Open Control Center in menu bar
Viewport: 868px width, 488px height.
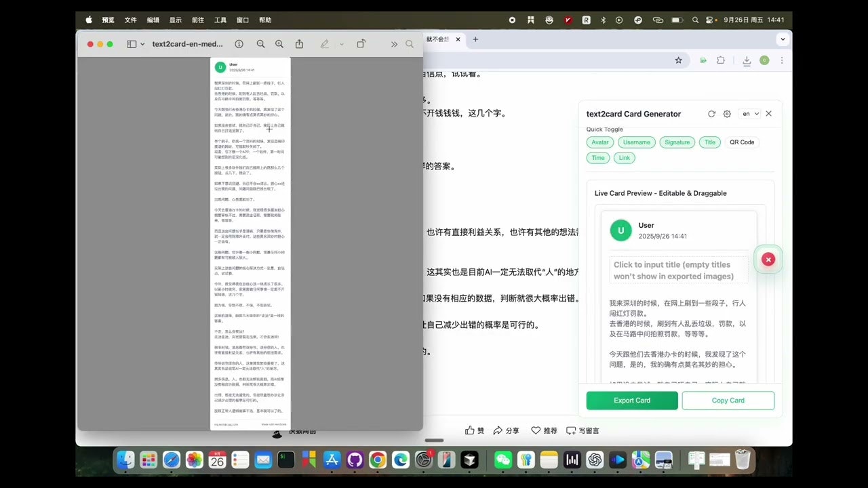coord(710,20)
